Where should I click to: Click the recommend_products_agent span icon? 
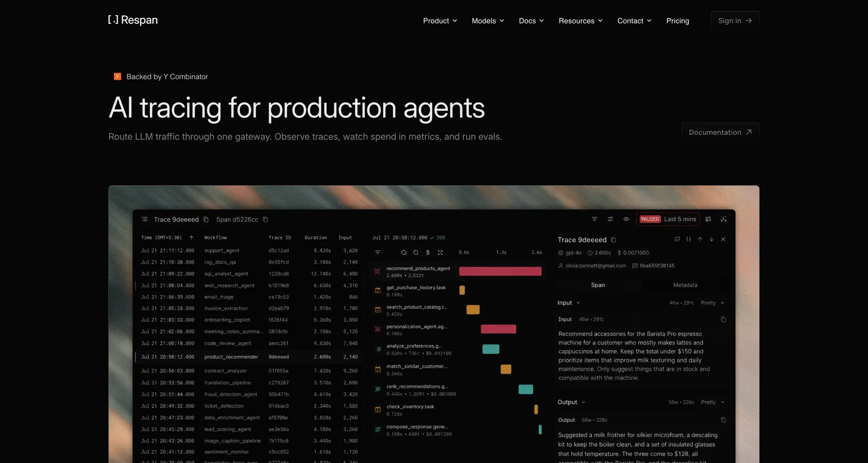pyautogui.click(x=378, y=271)
